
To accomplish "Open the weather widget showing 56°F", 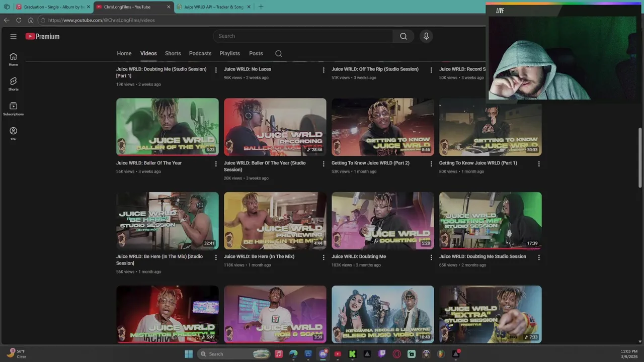I will (16, 354).
